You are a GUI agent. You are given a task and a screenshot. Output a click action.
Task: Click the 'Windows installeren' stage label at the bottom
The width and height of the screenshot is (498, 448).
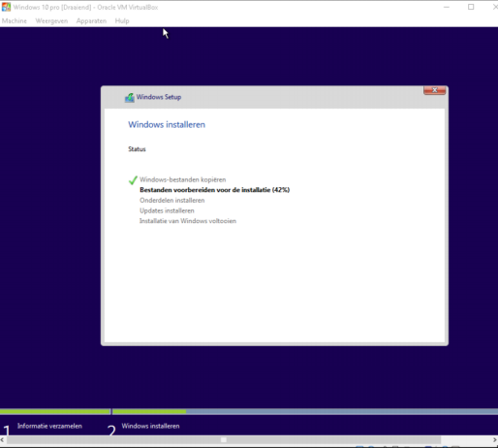(150, 426)
